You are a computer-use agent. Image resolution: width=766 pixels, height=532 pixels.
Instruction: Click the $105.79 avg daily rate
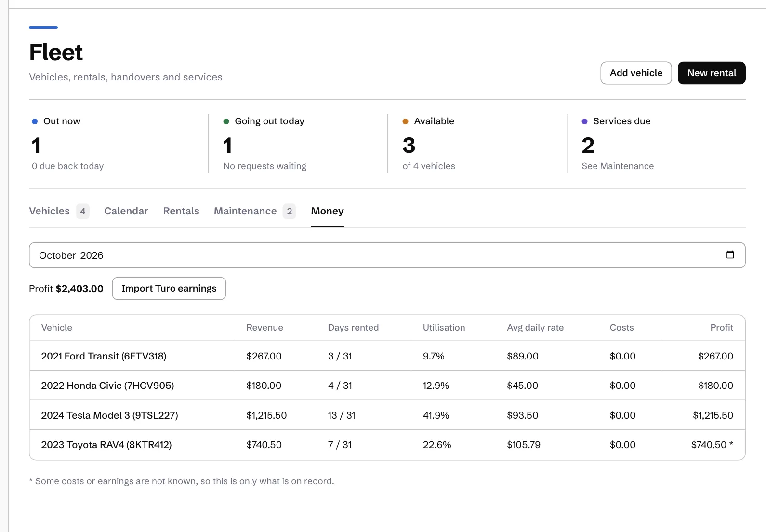click(524, 445)
